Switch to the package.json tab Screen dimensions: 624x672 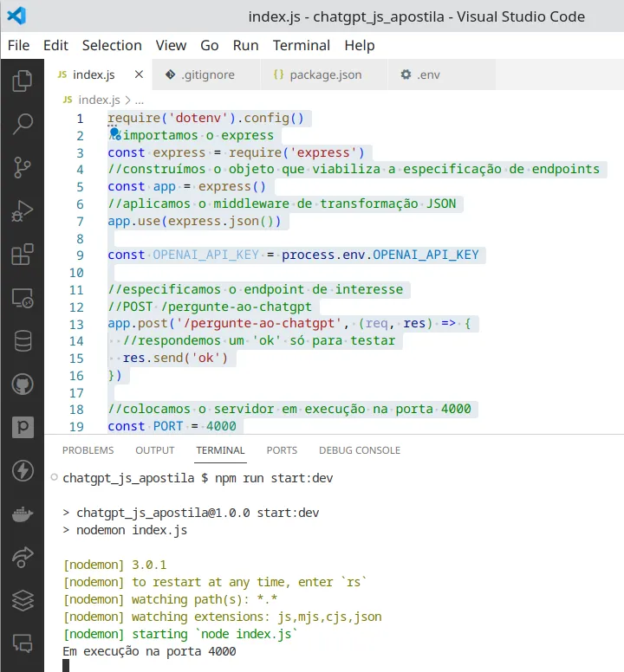coord(324,74)
